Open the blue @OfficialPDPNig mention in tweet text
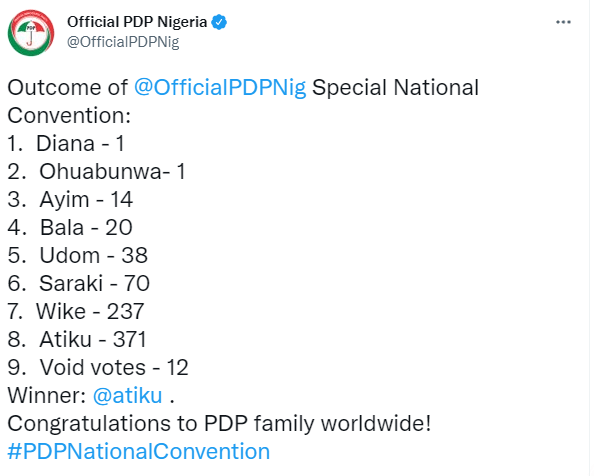Viewport: 594px width, 476px height. click(x=220, y=87)
